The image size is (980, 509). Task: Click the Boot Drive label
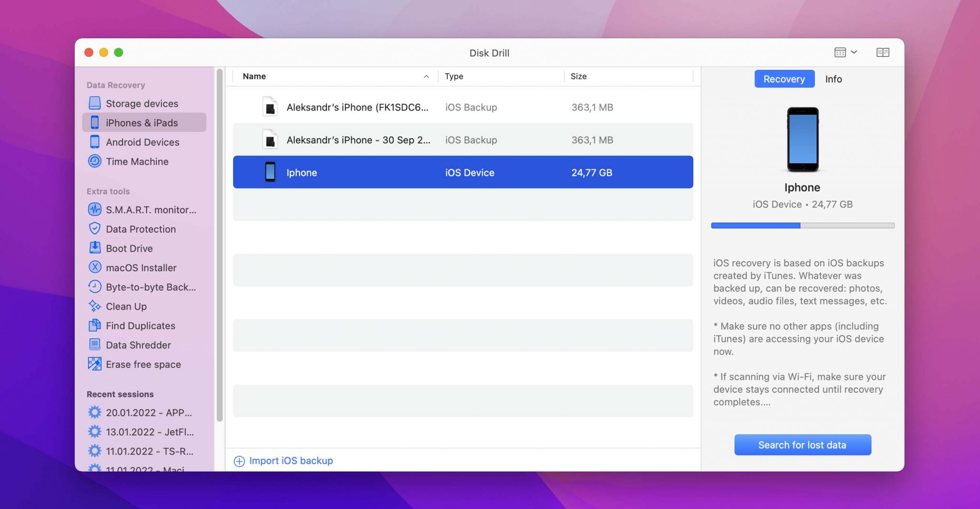[x=129, y=248]
